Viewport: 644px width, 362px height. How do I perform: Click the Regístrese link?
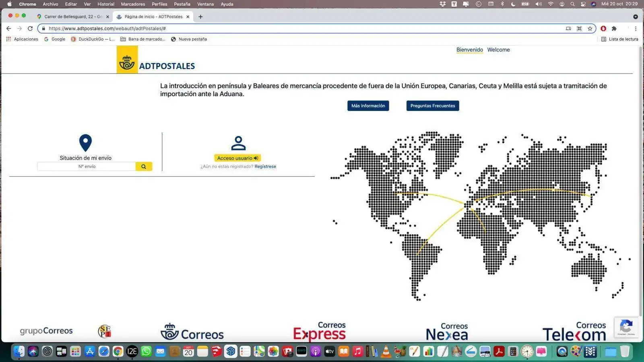[265, 167]
